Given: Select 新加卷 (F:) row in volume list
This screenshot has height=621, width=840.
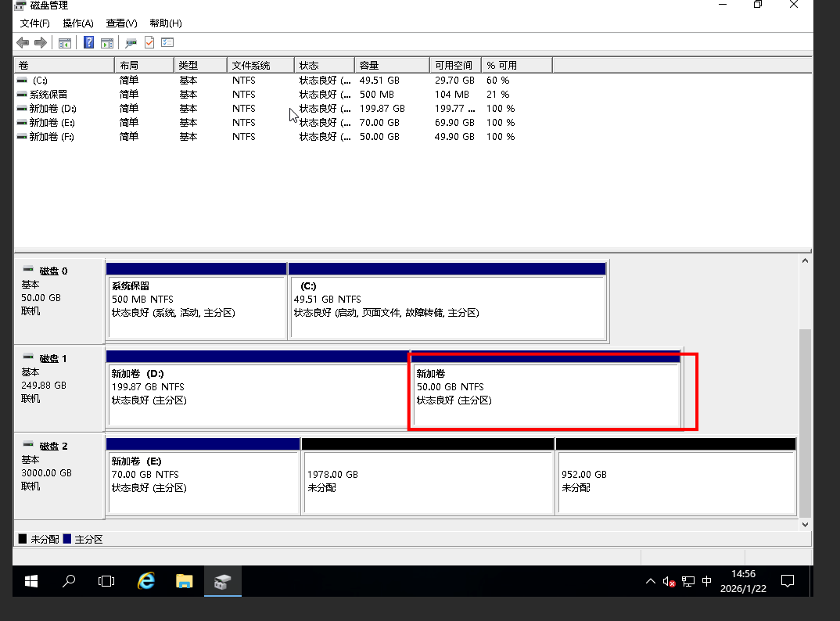Looking at the screenshot, I should [x=52, y=137].
